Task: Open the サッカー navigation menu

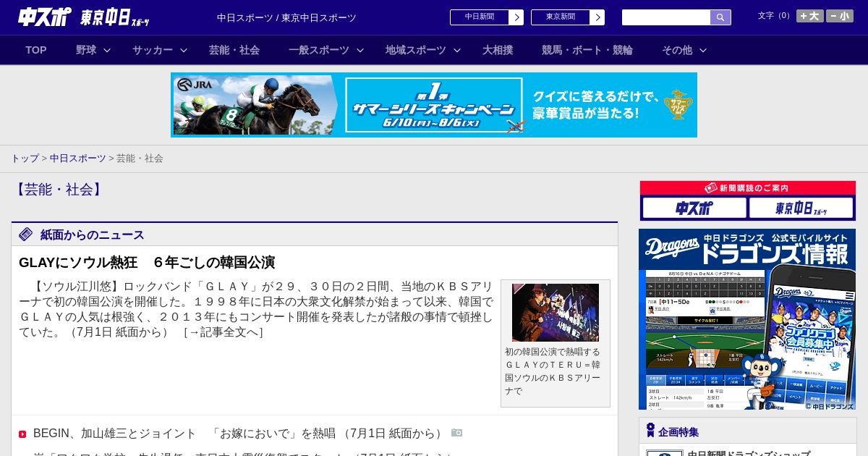Action: [153, 50]
